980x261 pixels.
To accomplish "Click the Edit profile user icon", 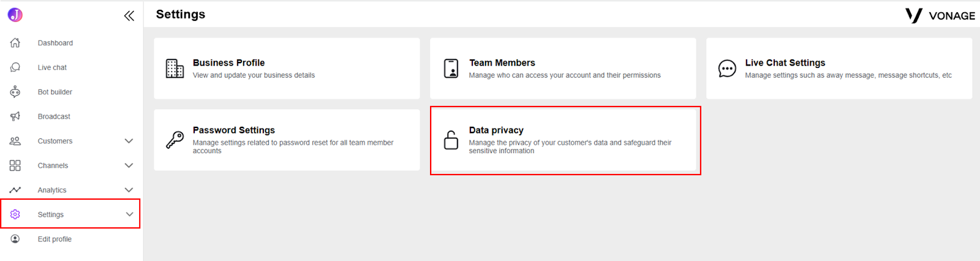I will pos(15,239).
